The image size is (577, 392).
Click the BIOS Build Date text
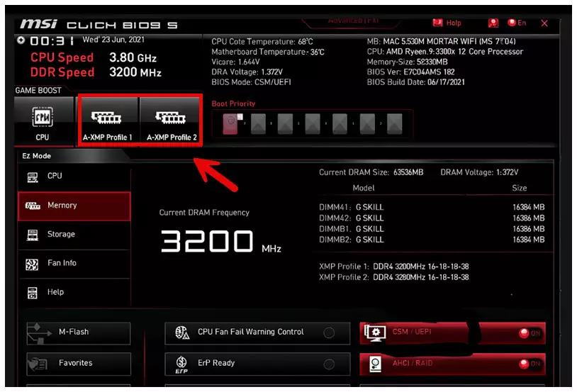coord(415,82)
